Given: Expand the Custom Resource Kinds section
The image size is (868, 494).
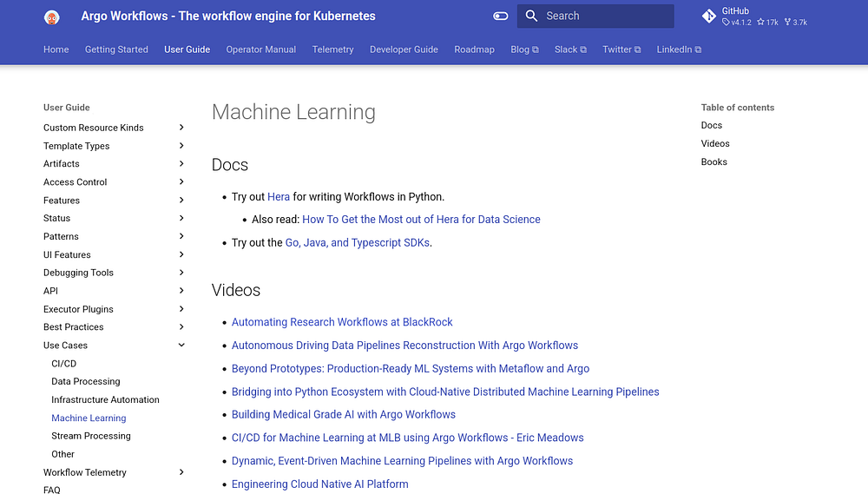Looking at the screenshot, I should click(181, 128).
